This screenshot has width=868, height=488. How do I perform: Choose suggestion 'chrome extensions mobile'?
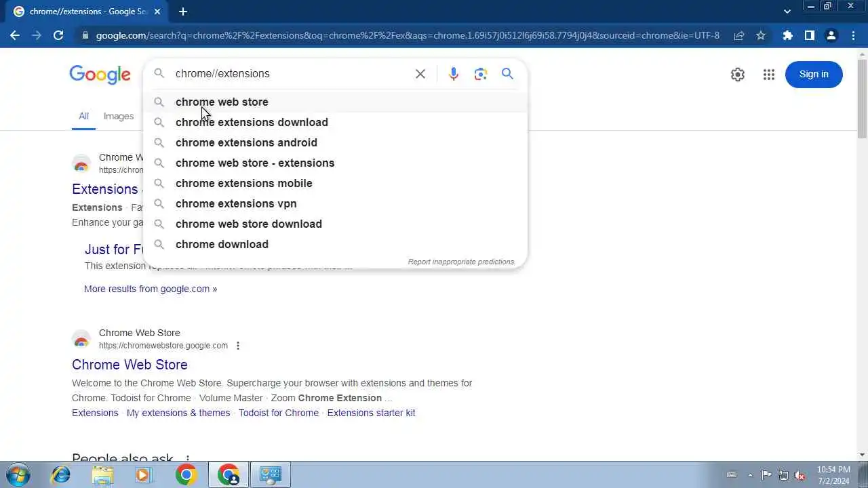[x=335, y=183]
